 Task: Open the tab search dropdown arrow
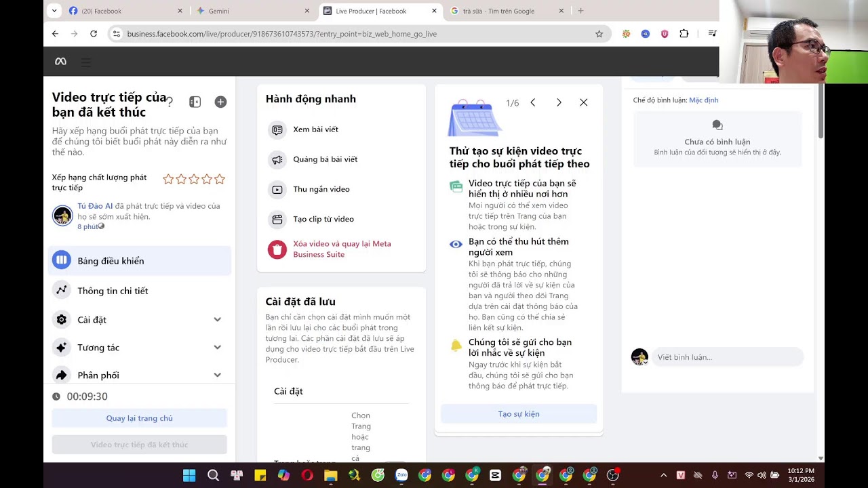(x=54, y=11)
